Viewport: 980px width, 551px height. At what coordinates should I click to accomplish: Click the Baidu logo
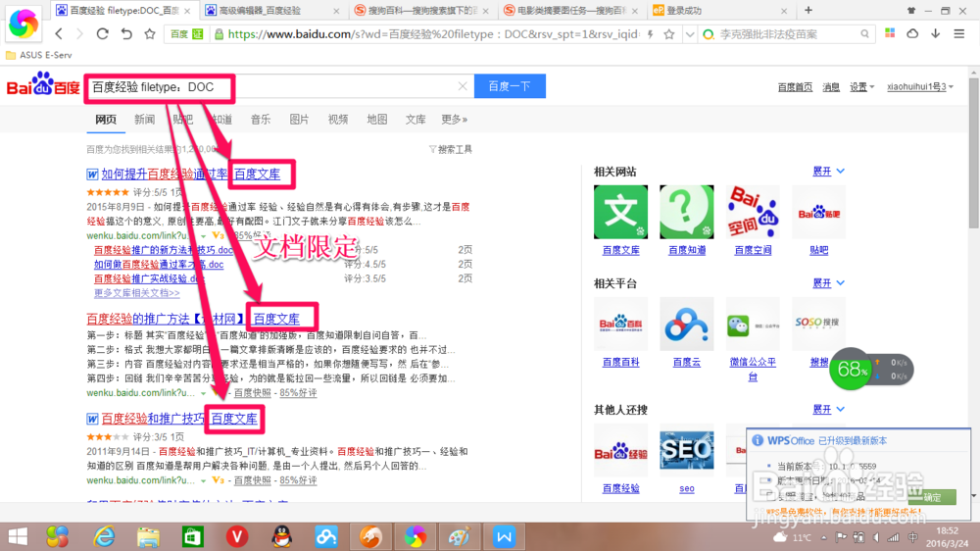tap(43, 85)
